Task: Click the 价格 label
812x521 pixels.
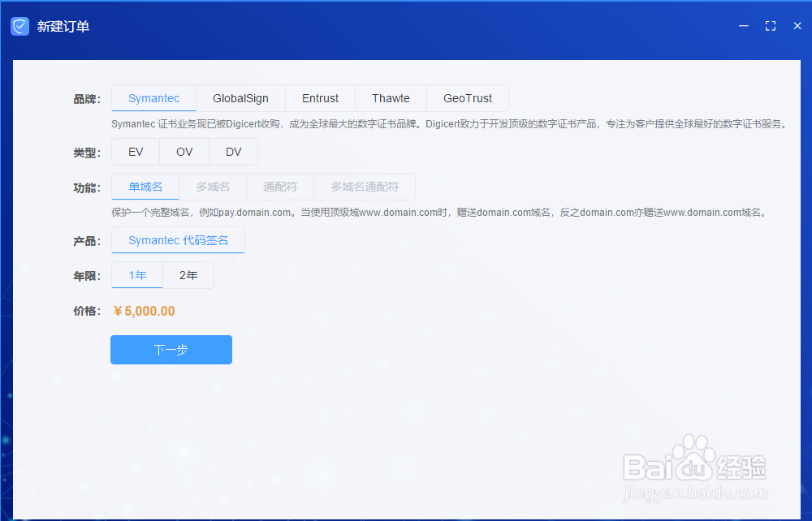Action: coord(87,311)
